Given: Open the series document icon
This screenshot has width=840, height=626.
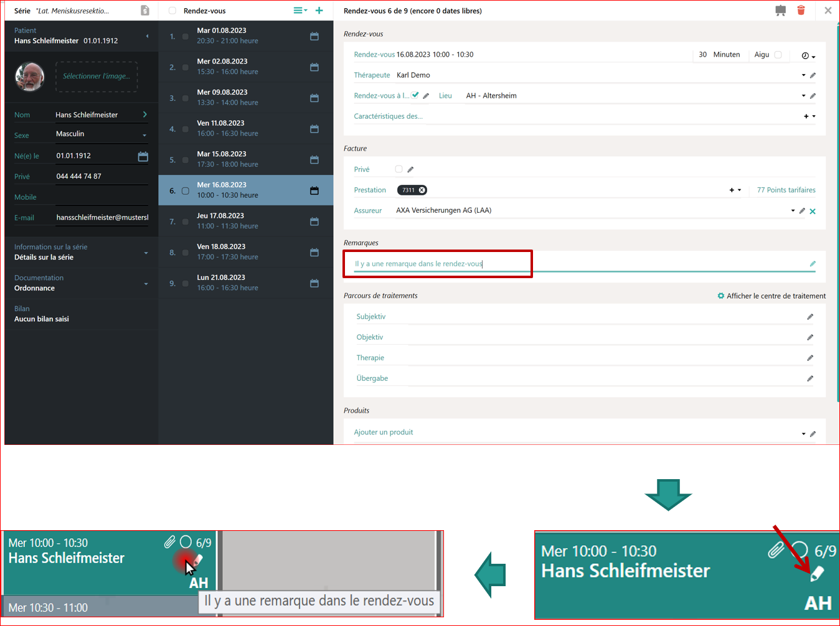Looking at the screenshot, I should point(144,10).
